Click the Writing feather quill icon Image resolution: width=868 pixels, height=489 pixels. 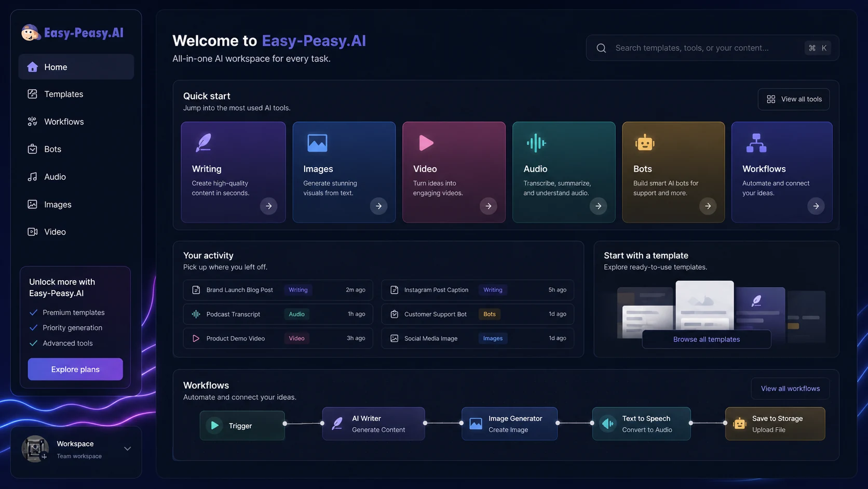pos(203,142)
